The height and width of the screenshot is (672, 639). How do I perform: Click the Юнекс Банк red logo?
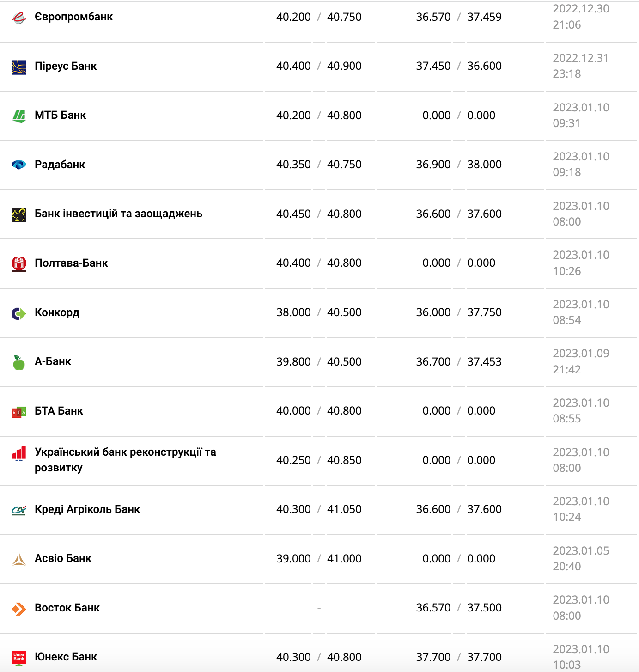pos(19,657)
